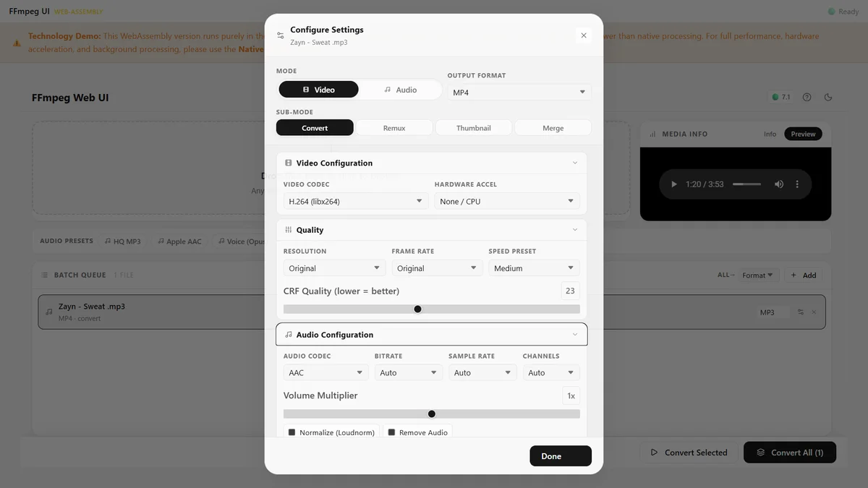The width and height of the screenshot is (868, 488).
Task: Open the Resolution dropdown
Action: pyautogui.click(x=335, y=268)
